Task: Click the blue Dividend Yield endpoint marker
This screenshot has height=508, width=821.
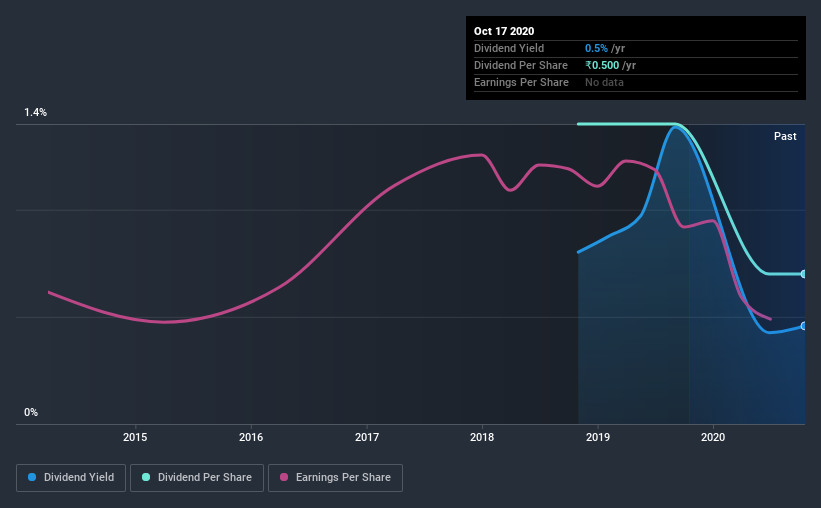Action: 803,326
